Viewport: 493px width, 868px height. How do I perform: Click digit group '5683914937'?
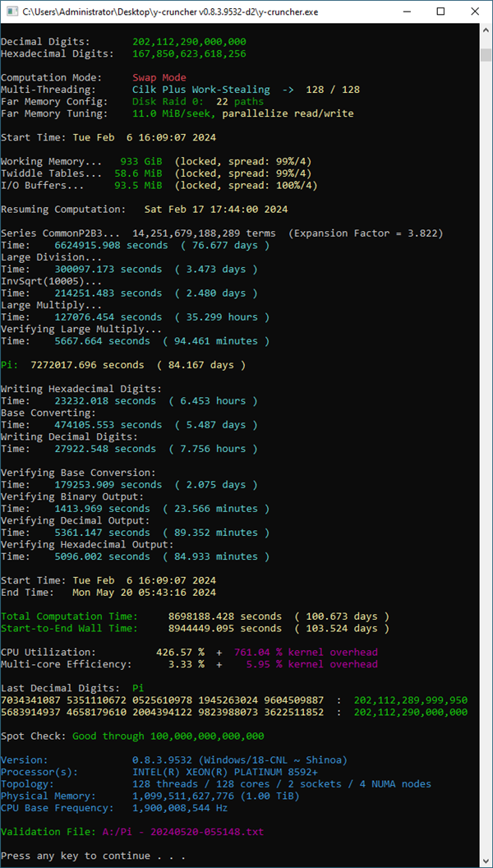(30, 712)
